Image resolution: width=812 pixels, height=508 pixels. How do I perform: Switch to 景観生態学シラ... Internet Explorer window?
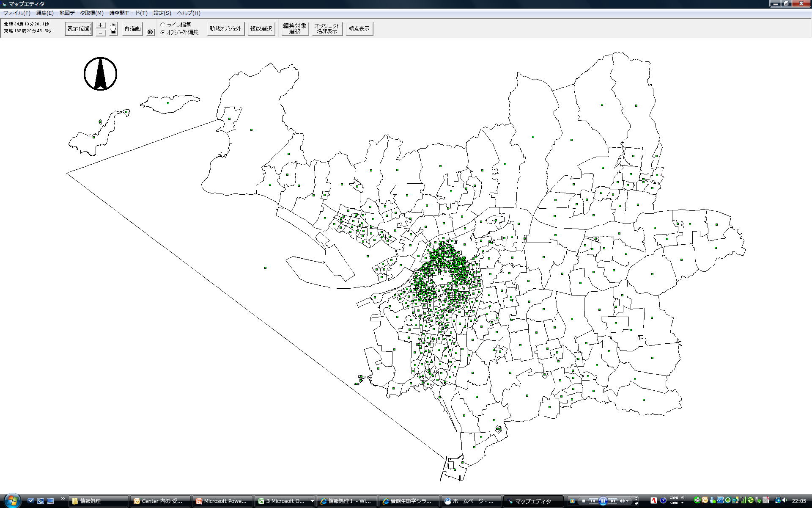coord(409,501)
